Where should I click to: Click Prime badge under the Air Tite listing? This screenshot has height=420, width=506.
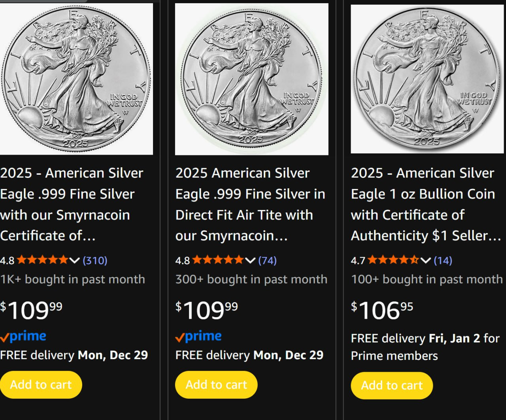[199, 337]
